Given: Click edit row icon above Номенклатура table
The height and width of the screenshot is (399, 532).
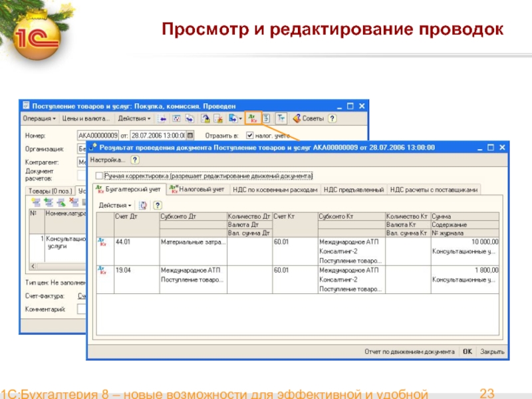Looking at the screenshot, I should [x=61, y=202].
